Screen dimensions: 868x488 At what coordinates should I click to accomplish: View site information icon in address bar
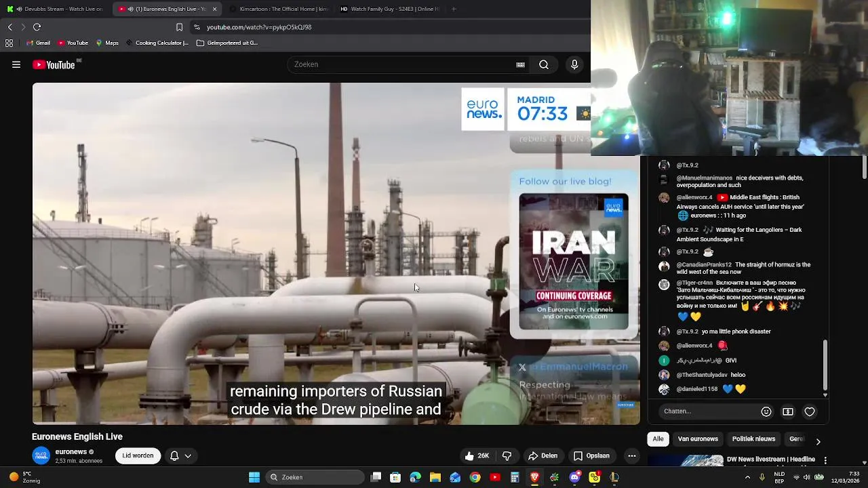[x=197, y=27]
